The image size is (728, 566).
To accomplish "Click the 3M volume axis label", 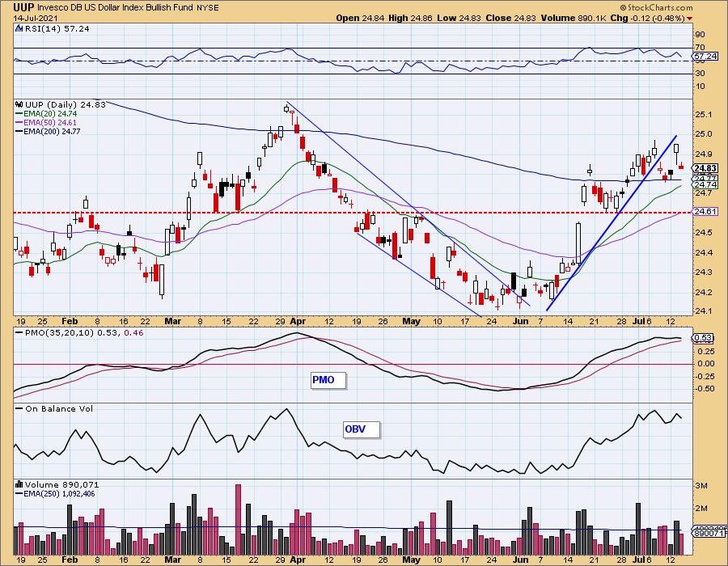I will 701,486.
